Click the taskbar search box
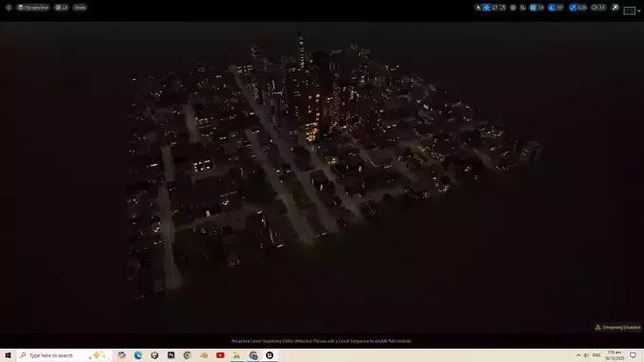 coord(65,355)
